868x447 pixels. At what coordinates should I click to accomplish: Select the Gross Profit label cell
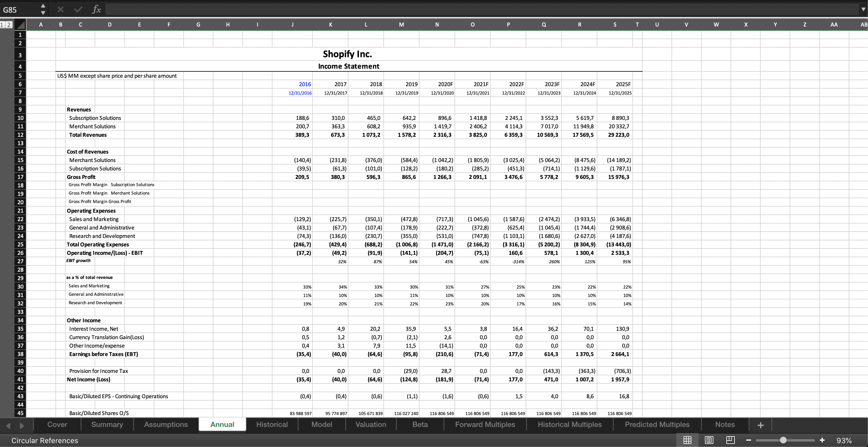pyautogui.click(x=81, y=177)
